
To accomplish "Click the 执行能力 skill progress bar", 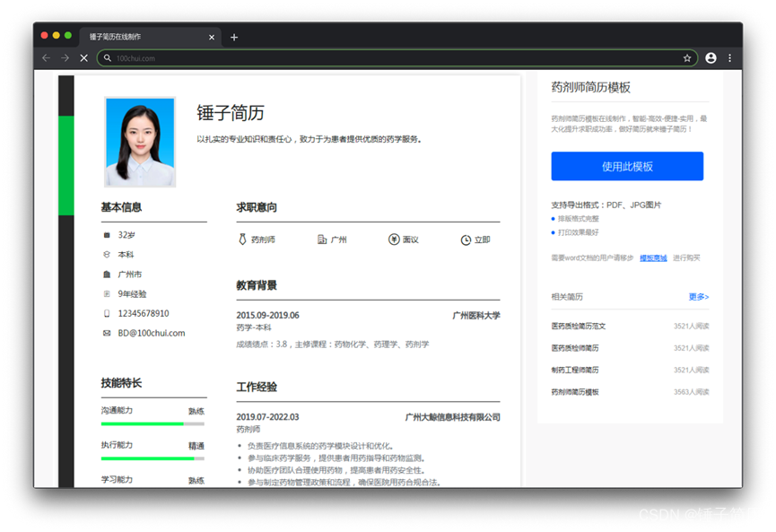I will [153, 458].
